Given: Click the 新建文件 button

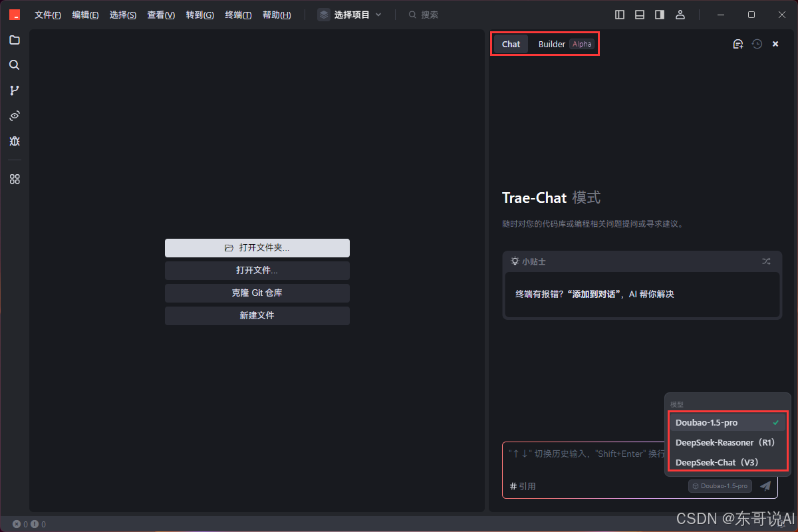Looking at the screenshot, I should pyautogui.click(x=257, y=316).
